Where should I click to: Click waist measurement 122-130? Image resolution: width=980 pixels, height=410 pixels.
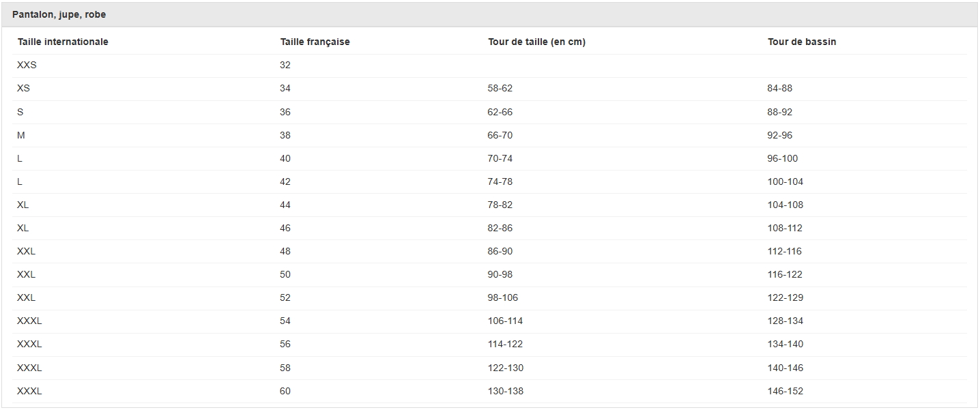506,368
